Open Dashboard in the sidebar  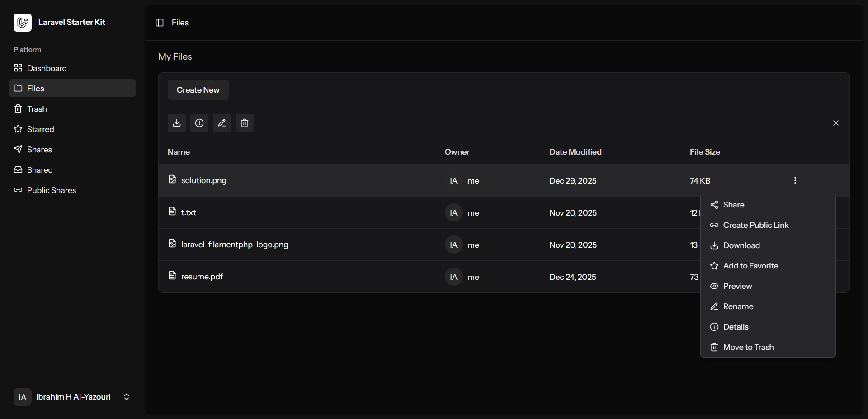(72, 68)
